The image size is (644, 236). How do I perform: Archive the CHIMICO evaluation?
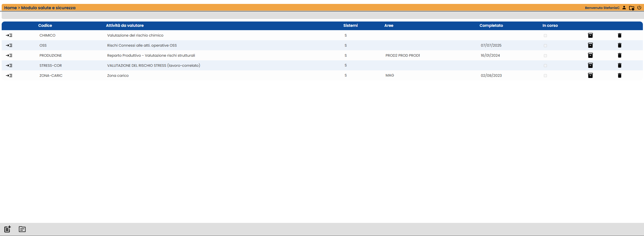coord(590,35)
